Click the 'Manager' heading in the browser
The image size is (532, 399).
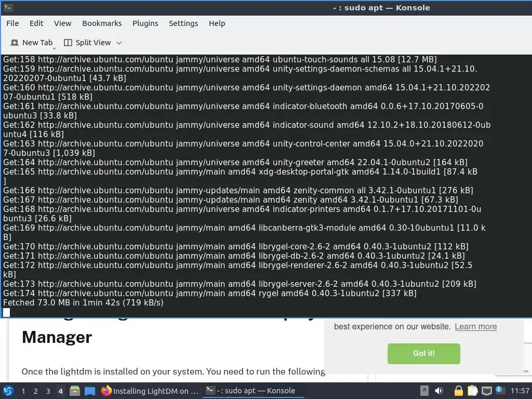click(57, 337)
